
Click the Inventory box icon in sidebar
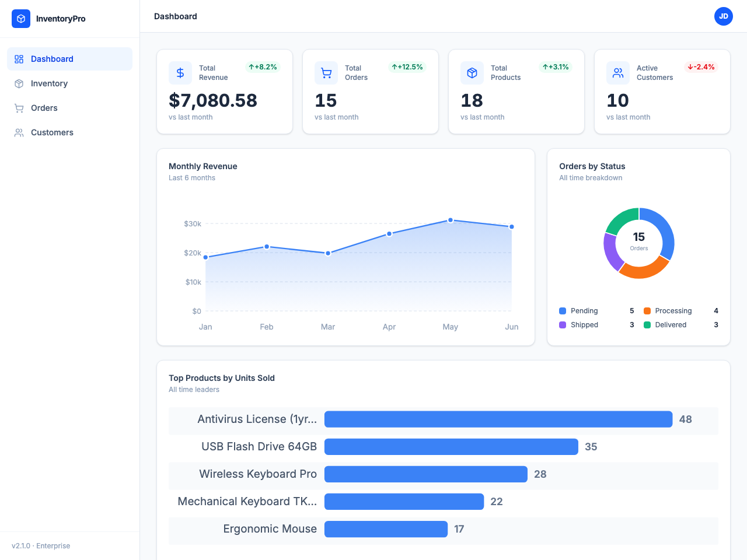coord(19,83)
